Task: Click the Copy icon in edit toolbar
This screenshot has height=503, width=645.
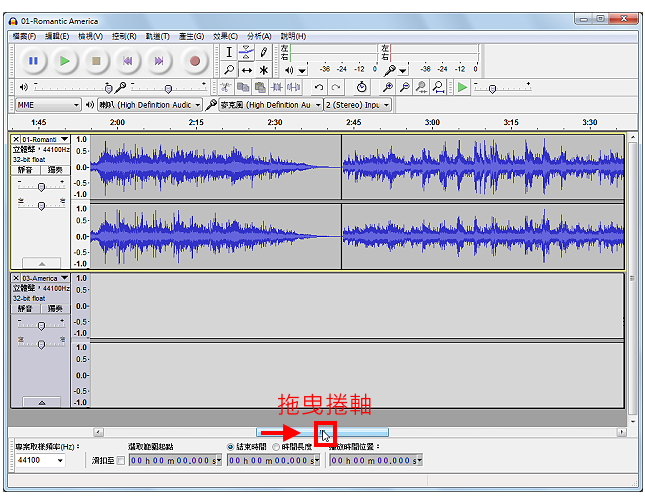Action: tap(243, 87)
